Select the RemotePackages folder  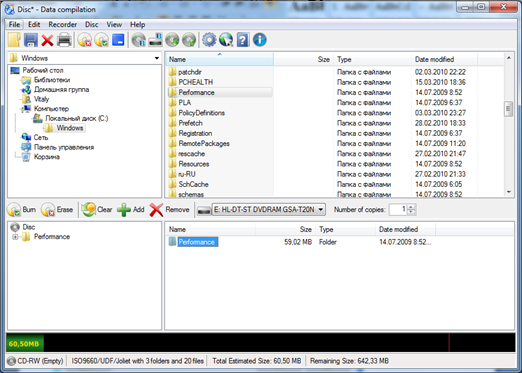point(204,143)
